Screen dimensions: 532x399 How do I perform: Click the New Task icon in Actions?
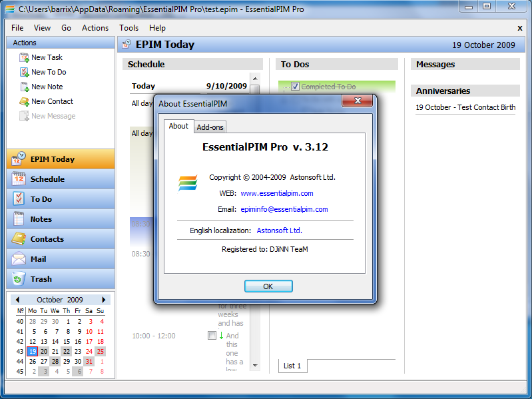click(24, 58)
